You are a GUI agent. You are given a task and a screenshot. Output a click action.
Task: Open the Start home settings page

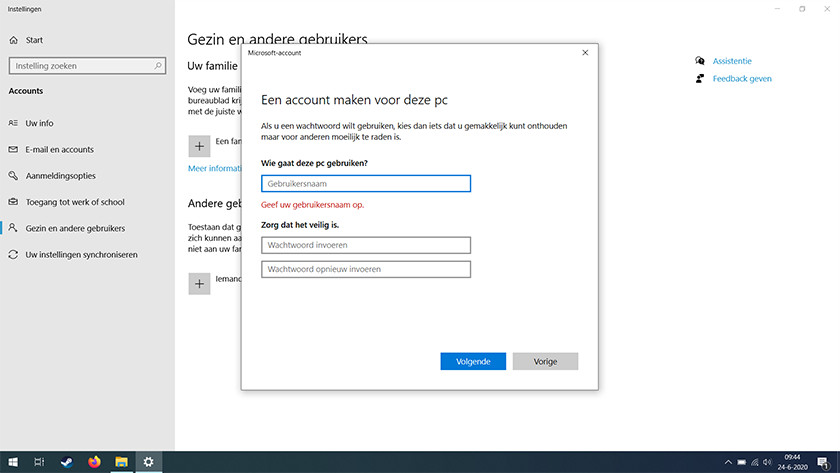[x=34, y=40]
